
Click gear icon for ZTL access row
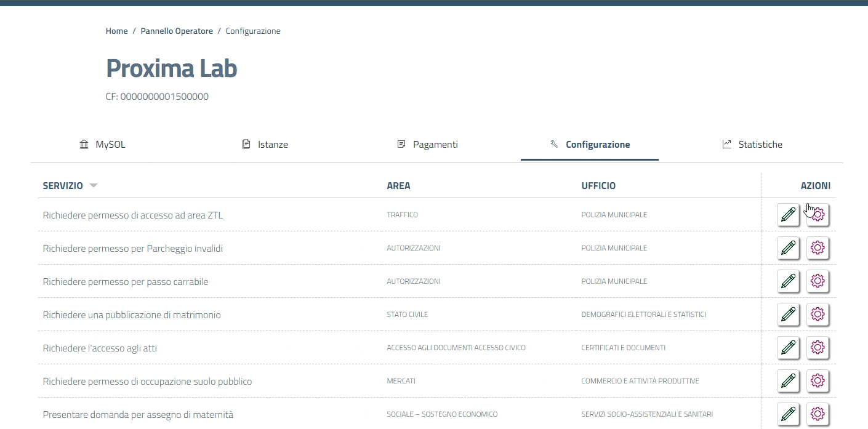pos(818,215)
